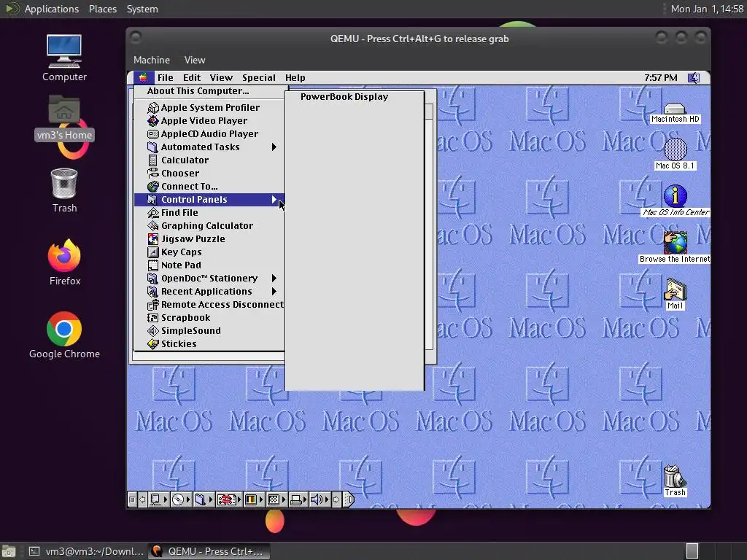Select the Mail desktop icon
This screenshot has height=560, width=747.
[x=675, y=294]
